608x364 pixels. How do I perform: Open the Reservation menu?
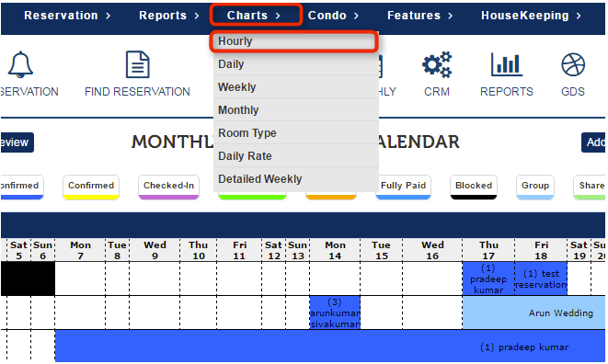[67, 16]
